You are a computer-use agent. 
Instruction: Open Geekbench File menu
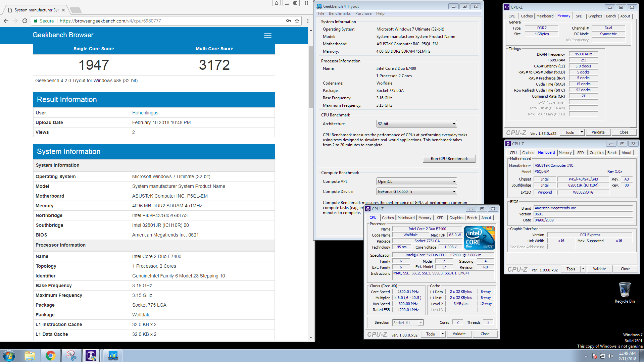321,13
